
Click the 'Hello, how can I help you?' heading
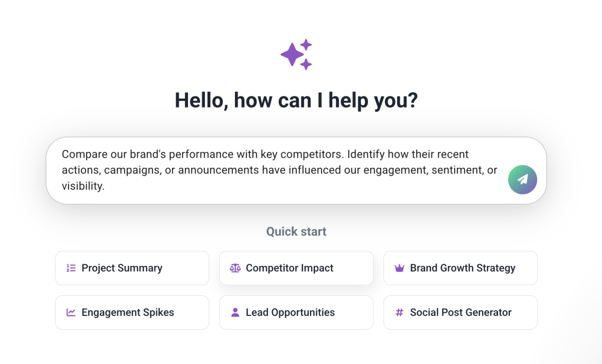pyautogui.click(x=296, y=100)
